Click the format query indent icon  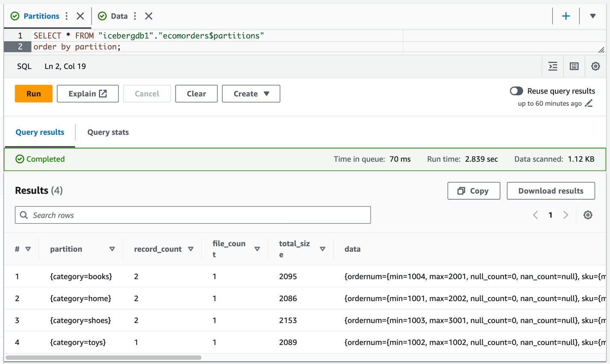[x=553, y=66]
